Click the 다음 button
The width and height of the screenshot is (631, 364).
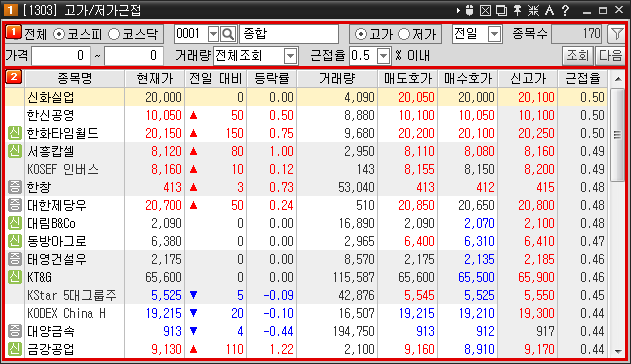point(610,56)
